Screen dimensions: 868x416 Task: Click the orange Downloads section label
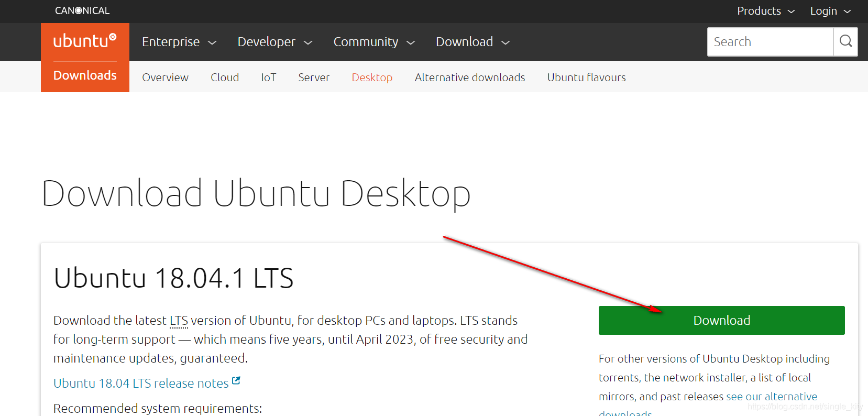coord(85,75)
